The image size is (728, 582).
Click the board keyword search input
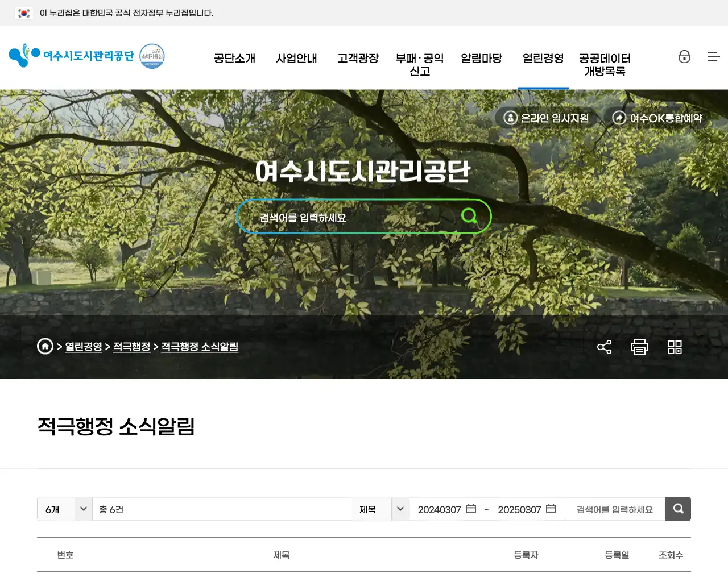point(615,509)
